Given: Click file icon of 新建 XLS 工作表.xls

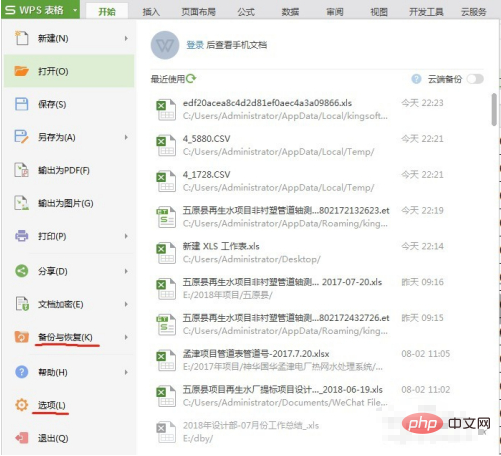Looking at the screenshot, I should [166, 253].
